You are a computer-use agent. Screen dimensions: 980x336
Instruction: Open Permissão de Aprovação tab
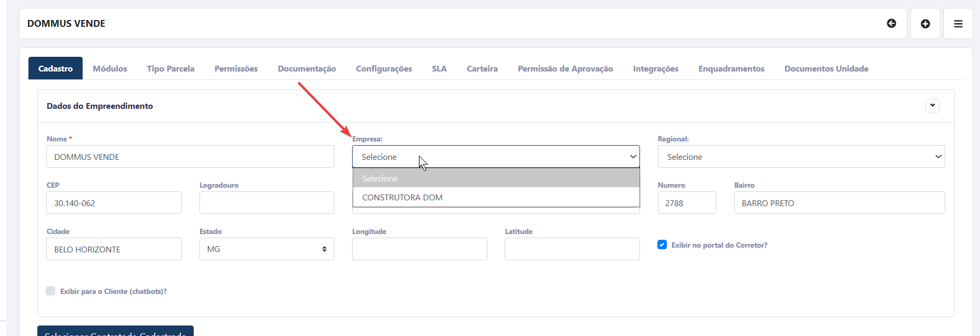click(565, 68)
